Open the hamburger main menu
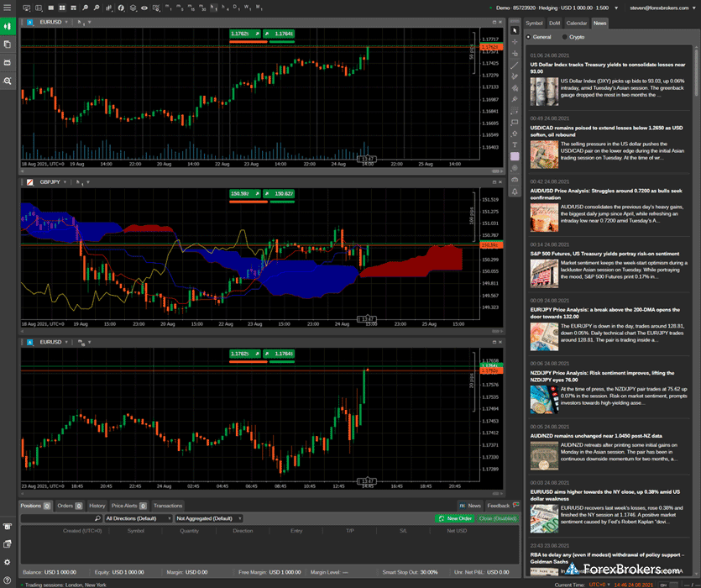This screenshot has height=588, width=701. (8, 8)
